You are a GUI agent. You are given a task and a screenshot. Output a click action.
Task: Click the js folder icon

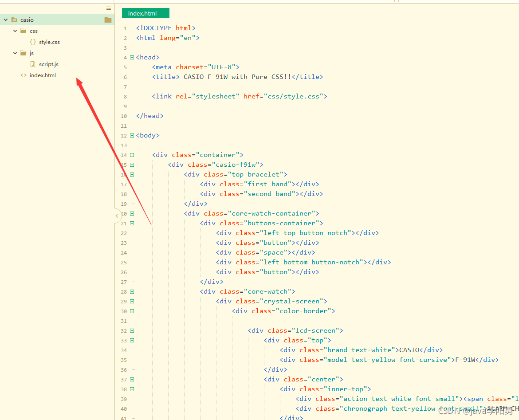tap(23, 53)
